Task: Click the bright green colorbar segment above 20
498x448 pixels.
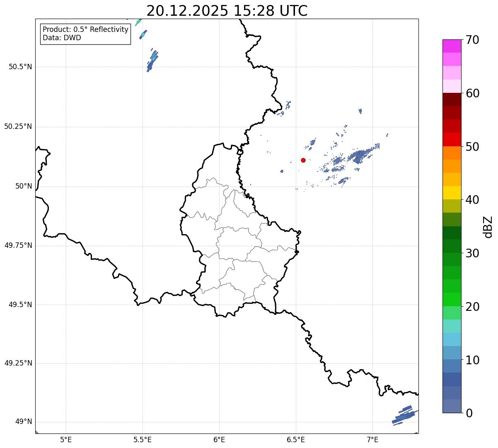Action: (452, 299)
